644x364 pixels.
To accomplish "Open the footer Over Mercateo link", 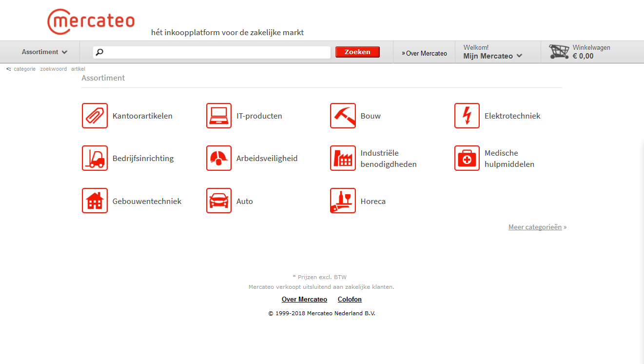I will tap(304, 299).
